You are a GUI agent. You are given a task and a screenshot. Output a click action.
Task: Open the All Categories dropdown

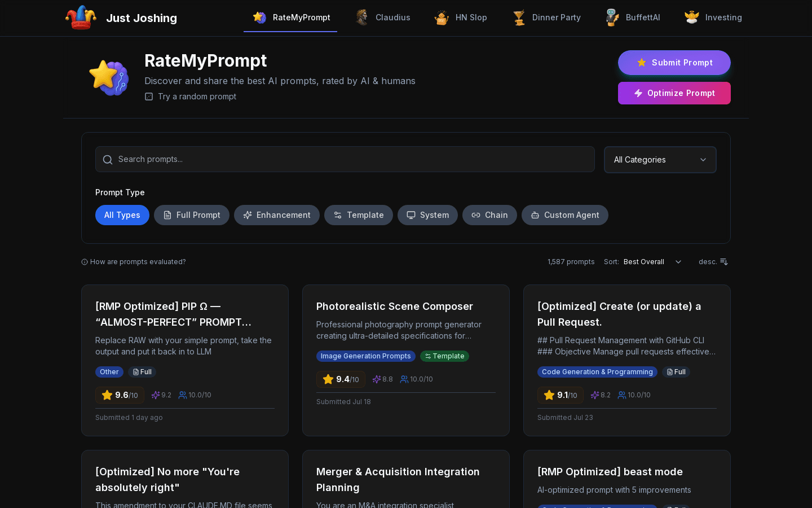[660, 160]
